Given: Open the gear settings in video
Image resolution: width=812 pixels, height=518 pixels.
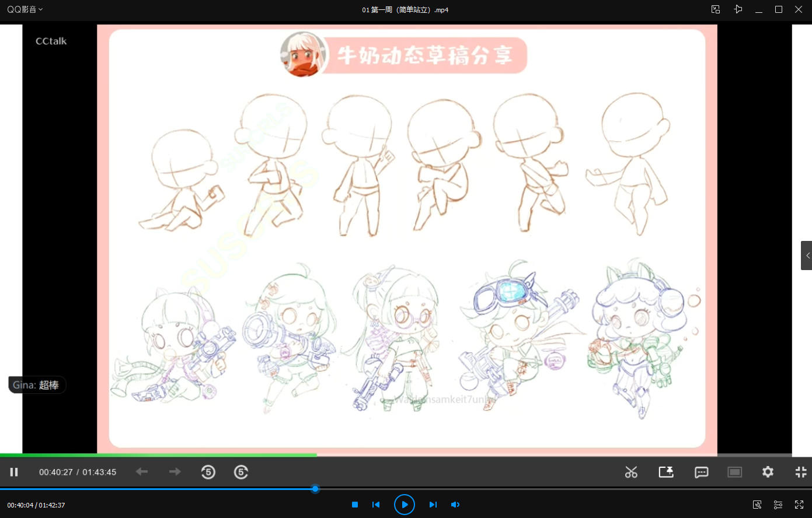Looking at the screenshot, I should tap(768, 472).
